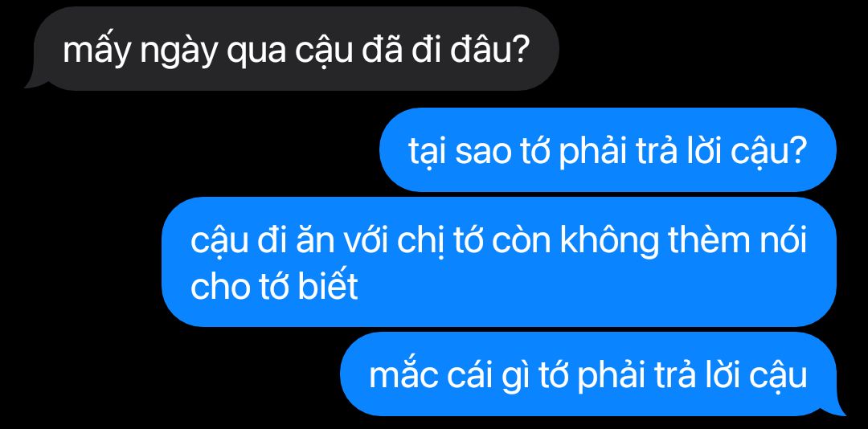Click "cho tớ biết" on the second text line

pos(274,286)
